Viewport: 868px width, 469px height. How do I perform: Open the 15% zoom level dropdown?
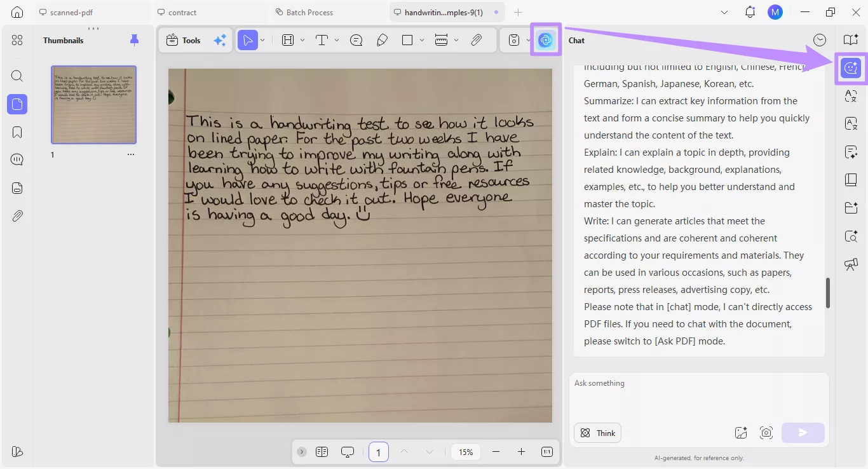pyautogui.click(x=466, y=452)
